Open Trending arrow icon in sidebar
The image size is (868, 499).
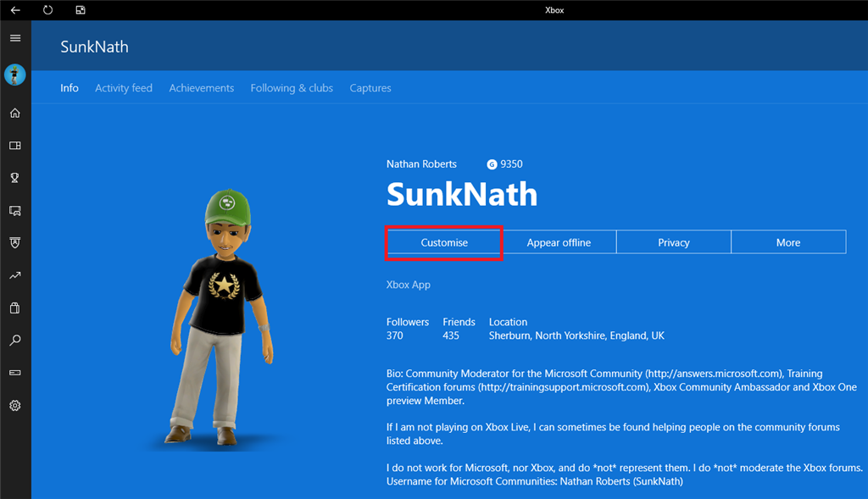click(15, 275)
